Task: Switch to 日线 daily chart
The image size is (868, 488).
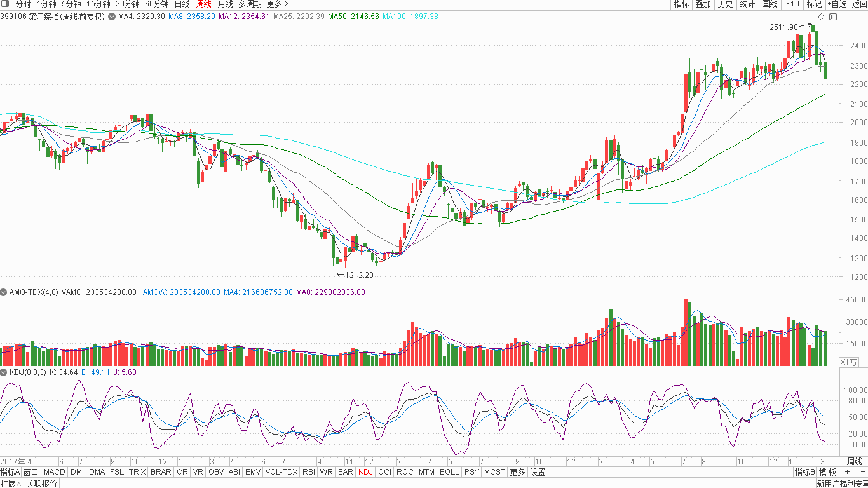Action: (x=182, y=4)
